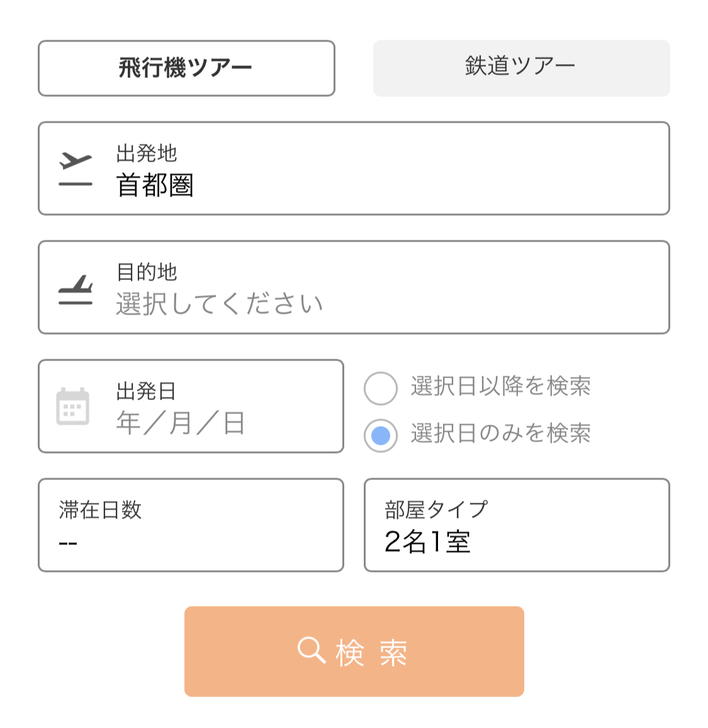Click the 首都圏 departure value
This screenshot has width=708, height=728.
(x=155, y=185)
